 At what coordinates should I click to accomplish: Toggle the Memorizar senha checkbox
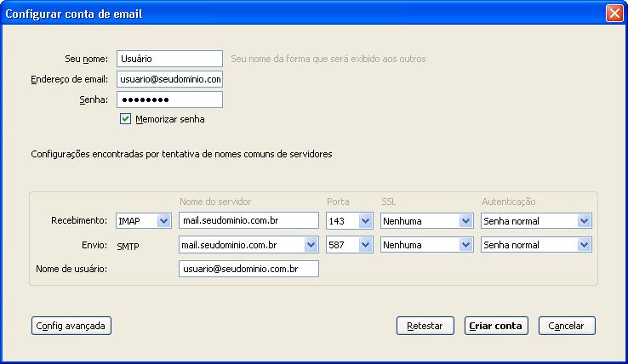(126, 120)
